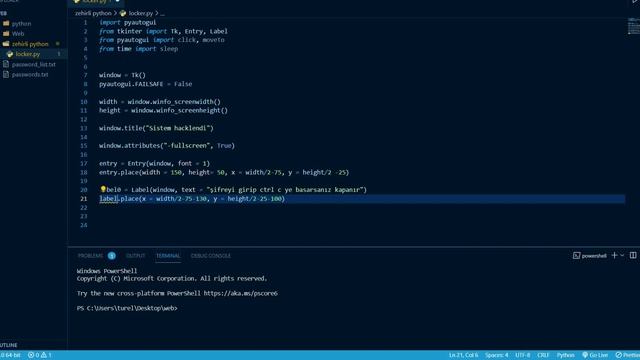640x360 pixels.
Task: Open password_list.txt file
Action: 33,64
